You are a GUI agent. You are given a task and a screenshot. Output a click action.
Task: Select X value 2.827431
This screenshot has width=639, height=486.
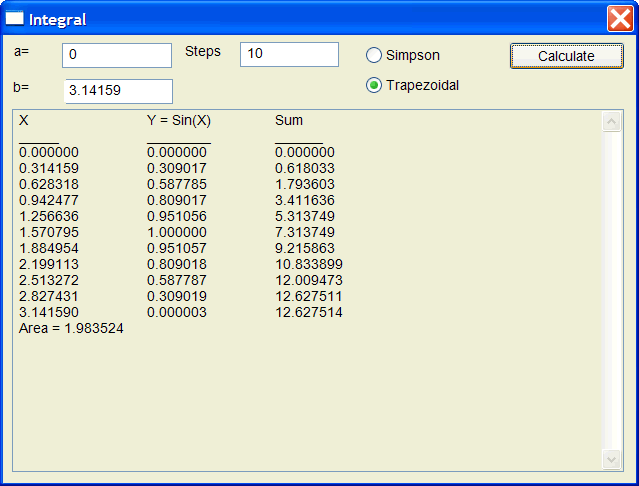(x=49, y=296)
